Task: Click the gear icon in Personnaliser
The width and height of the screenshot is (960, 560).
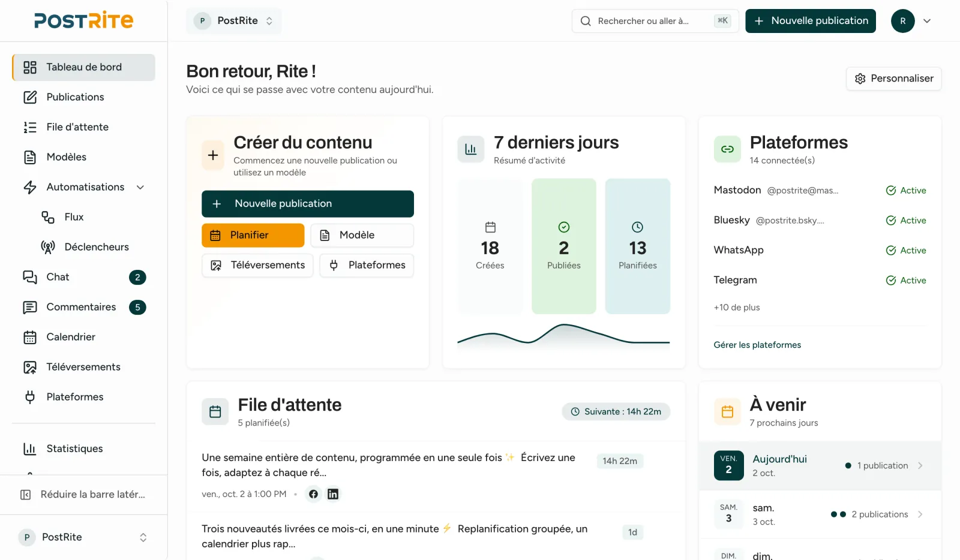Action: coord(860,79)
